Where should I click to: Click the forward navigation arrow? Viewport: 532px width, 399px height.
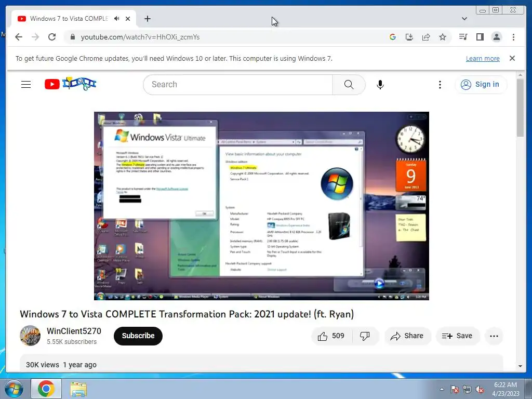tap(35, 37)
